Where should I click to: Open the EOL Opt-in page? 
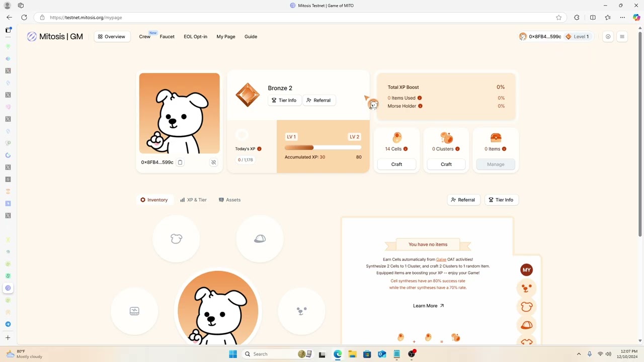pos(196,37)
